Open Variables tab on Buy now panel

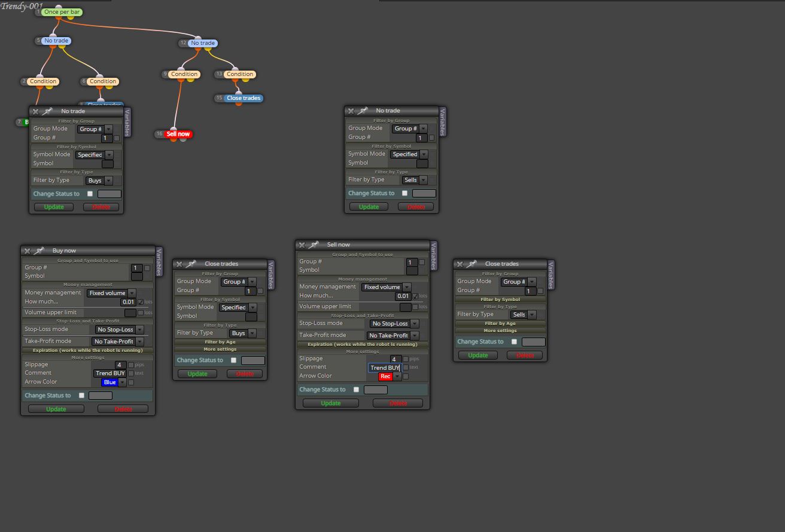click(x=159, y=262)
